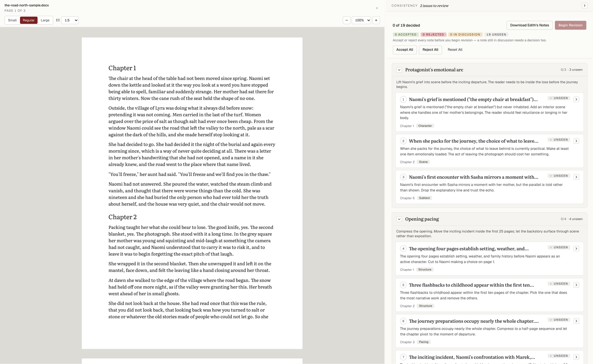The height and width of the screenshot is (364, 593).
Task: Click the file name the-road-north-sample.docx
Action: pos(27,5)
